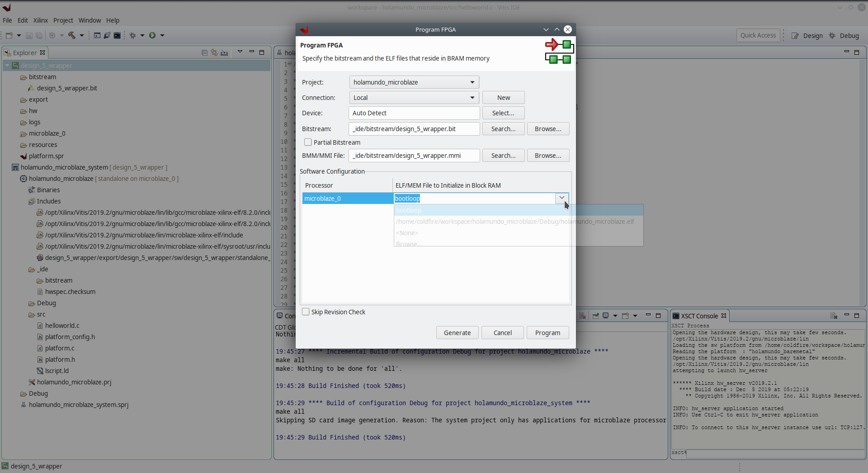Click the Design perspective icon
This screenshot has height=473, width=868.
795,36
